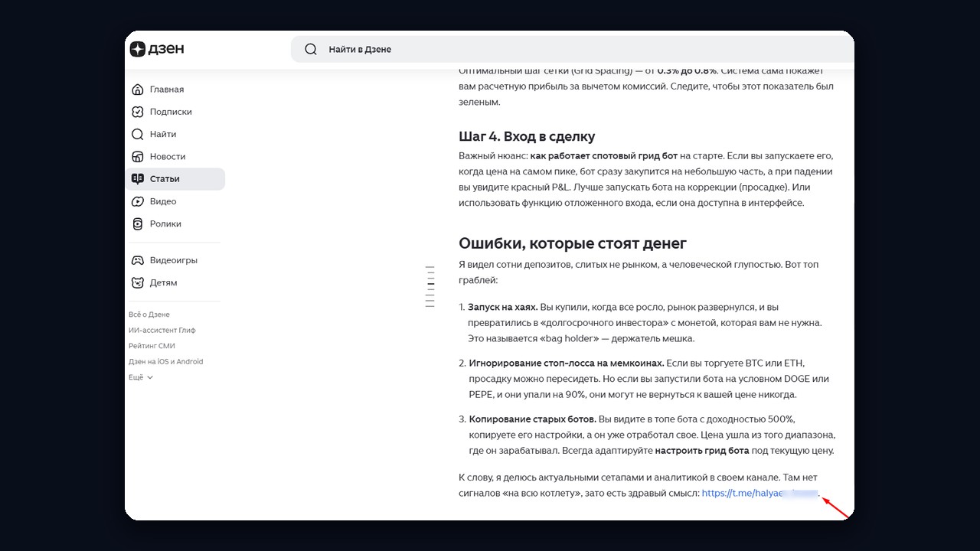Open Рейтинг СМИ link
This screenshot has height=551, width=980.
(152, 346)
